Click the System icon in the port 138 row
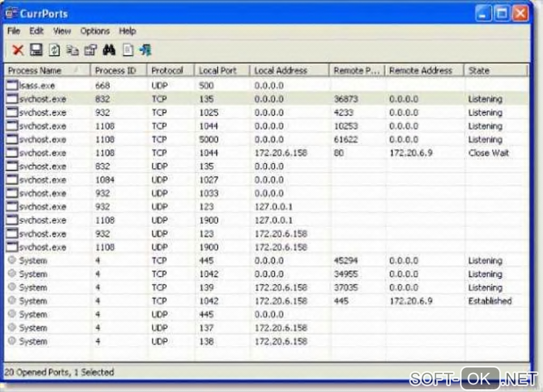Viewport: 543px width, 392px height. click(12, 340)
